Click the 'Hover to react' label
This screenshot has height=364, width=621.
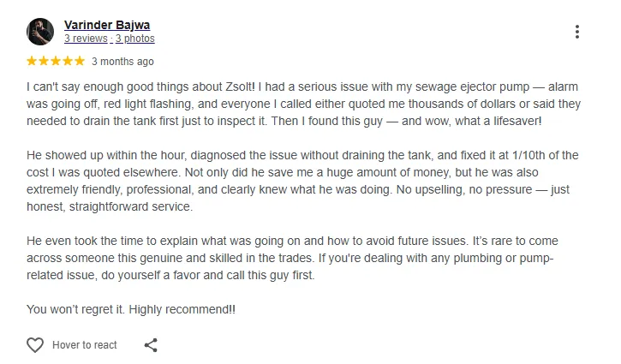coord(84,345)
